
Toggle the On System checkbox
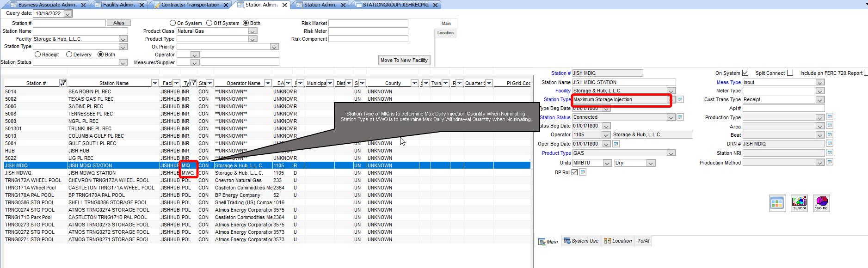pos(745,73)
